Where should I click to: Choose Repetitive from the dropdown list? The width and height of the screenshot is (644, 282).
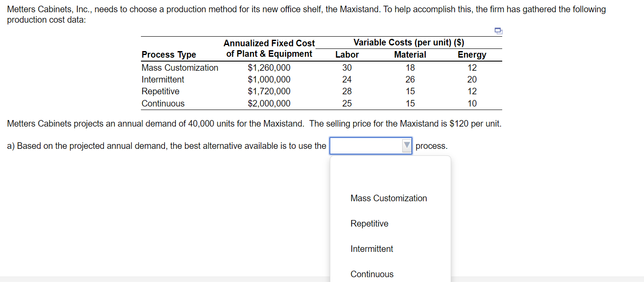point(369,224)
